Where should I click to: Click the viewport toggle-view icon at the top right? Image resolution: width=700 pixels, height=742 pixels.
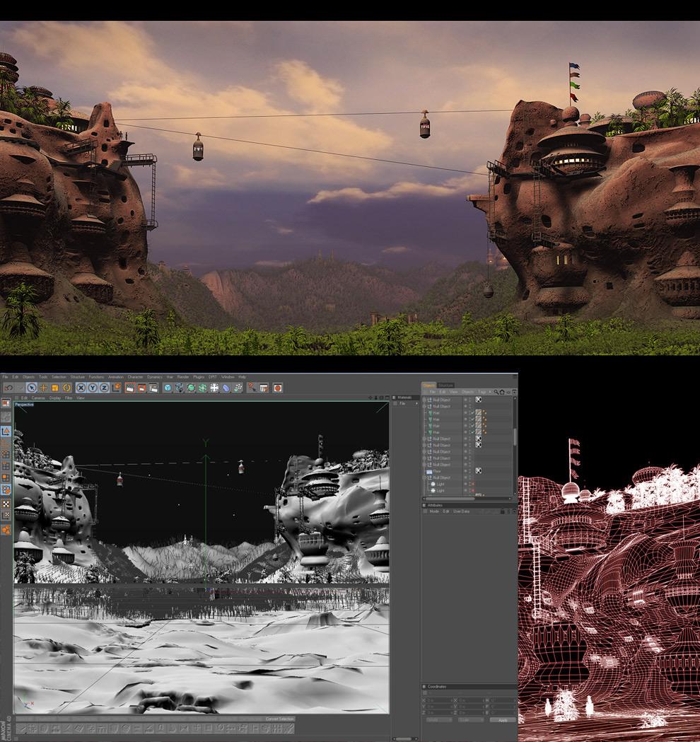pyautogui.click(x=387, y=398)
